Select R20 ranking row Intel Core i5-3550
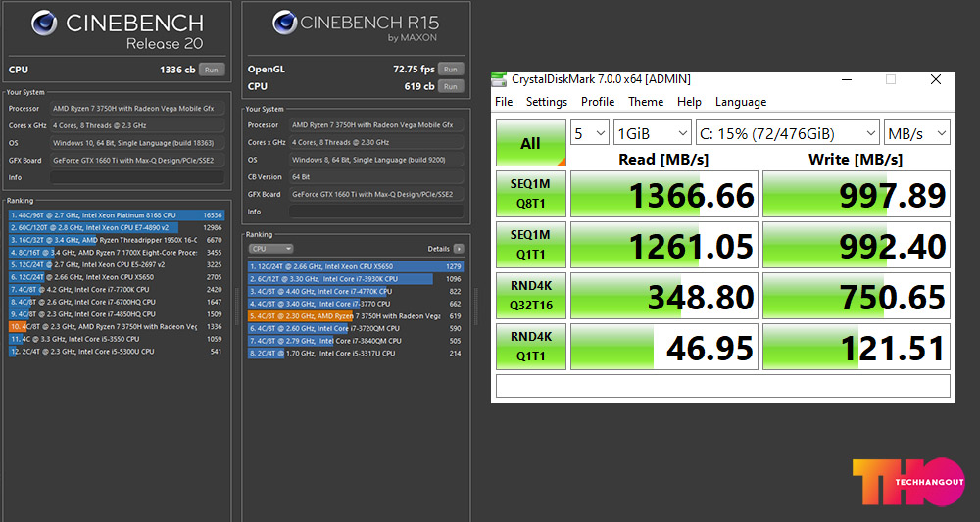Image resolution: width=980 pixels, height=522 pixels. click(117, 339)
